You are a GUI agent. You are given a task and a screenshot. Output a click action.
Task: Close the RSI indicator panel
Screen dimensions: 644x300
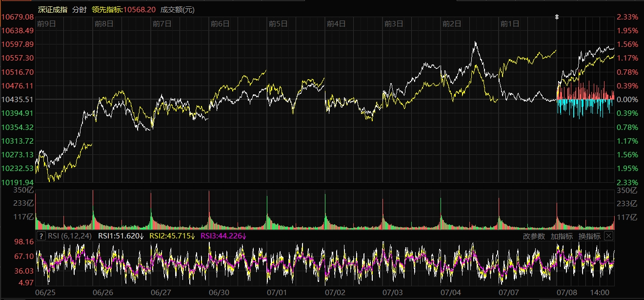[608, 236]
